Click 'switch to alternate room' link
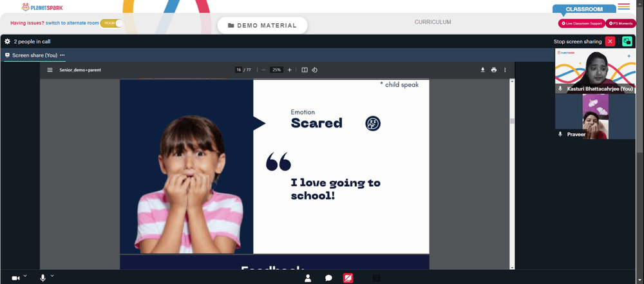This screenshot has width=644, height=284. [x=72, y=23]
